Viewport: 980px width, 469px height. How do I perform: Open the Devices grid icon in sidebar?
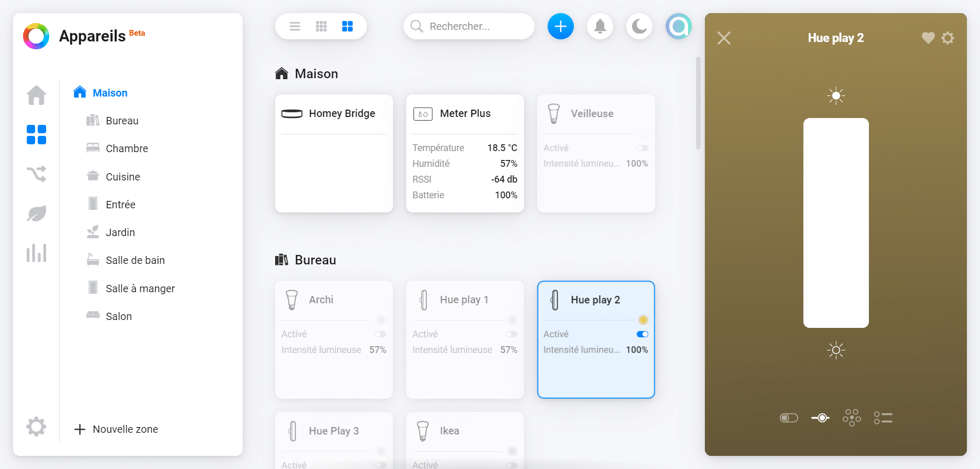(x=36, y=135)
